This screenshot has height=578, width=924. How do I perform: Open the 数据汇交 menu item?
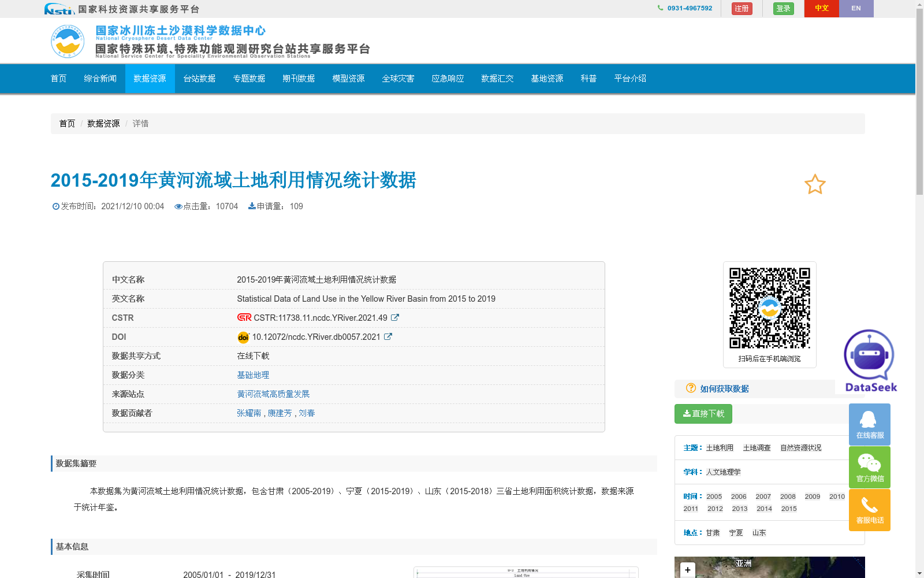click(498, 79)
